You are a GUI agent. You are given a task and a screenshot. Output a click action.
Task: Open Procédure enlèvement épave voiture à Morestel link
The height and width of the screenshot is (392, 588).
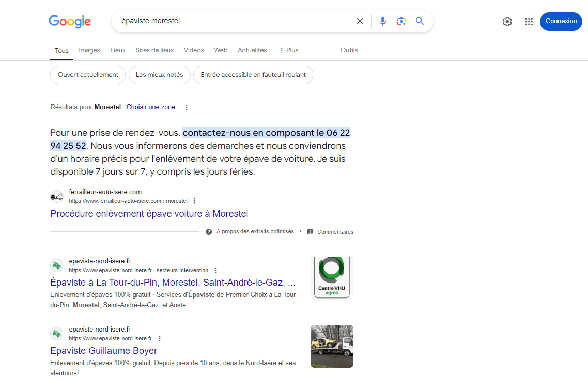[149, 214]
